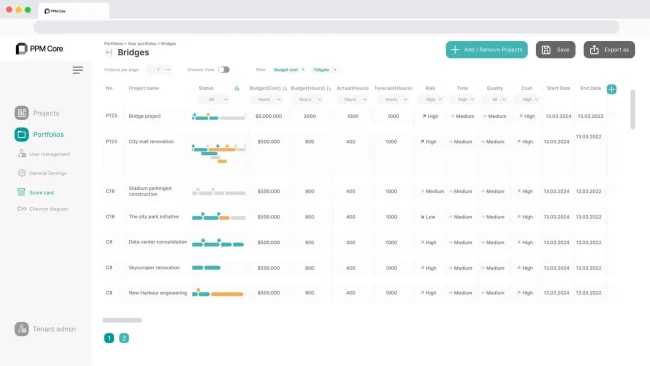Viewport: 650px width, 366px height.
Task: Click the PPM Core logo
Action: pos(39,48)
